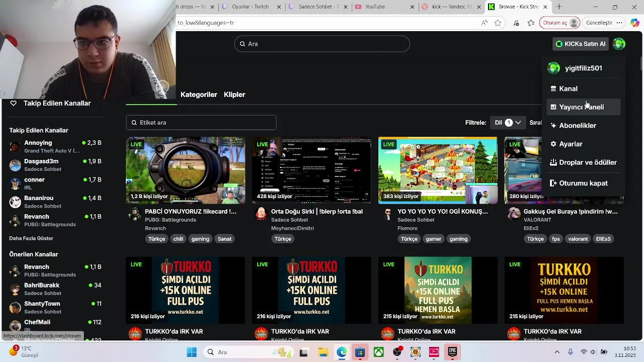Viewport: 644px width, 362px height.
Task: Click Flomore avatar under YO YO stream
Action: click(x=387, y=214)
